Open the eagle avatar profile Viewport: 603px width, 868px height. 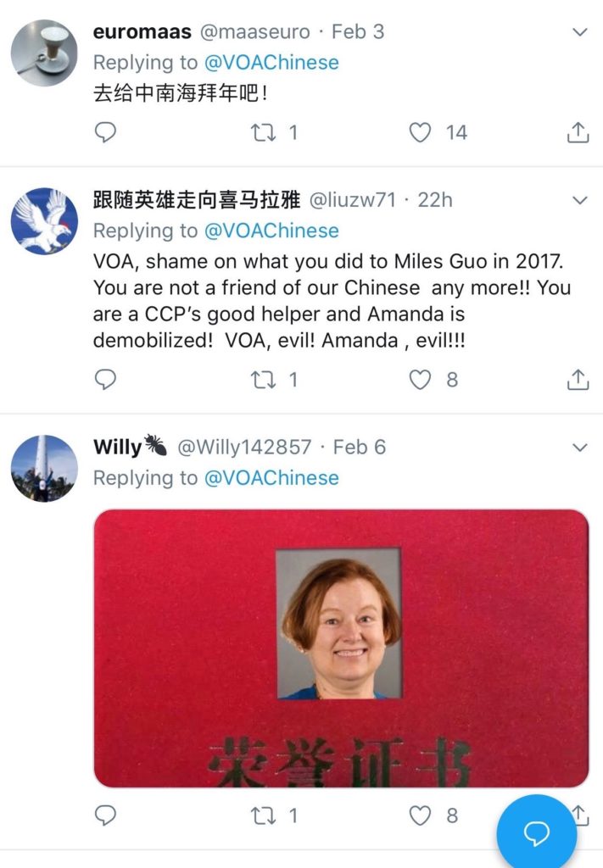[44, 221]
